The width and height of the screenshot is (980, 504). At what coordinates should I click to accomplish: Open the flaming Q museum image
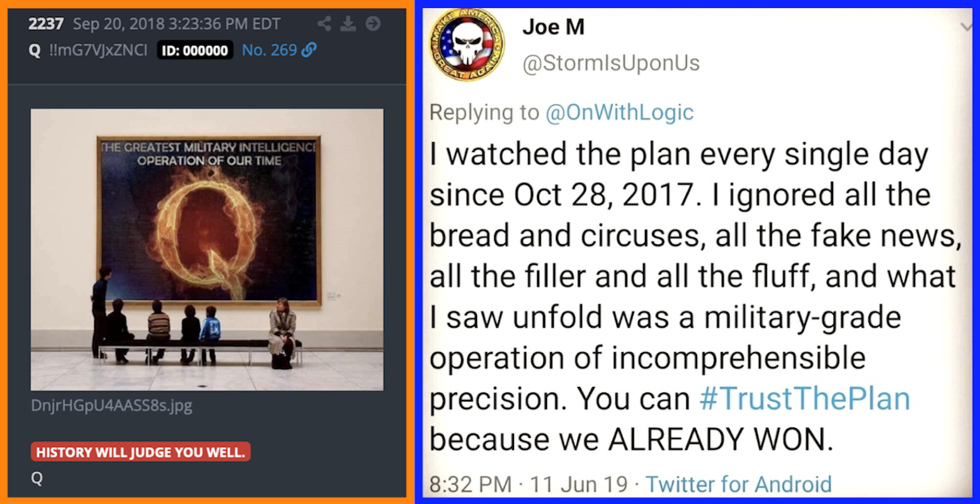pos(207,249)
